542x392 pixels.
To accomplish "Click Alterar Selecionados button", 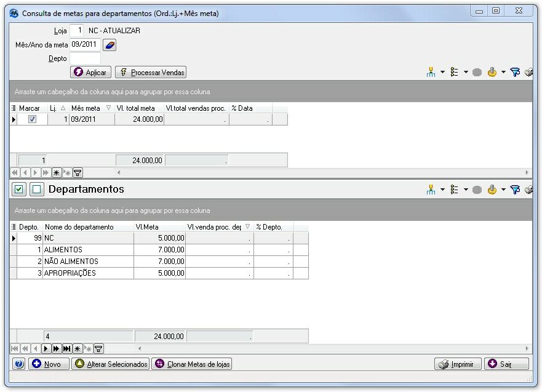I will point(111,364).
